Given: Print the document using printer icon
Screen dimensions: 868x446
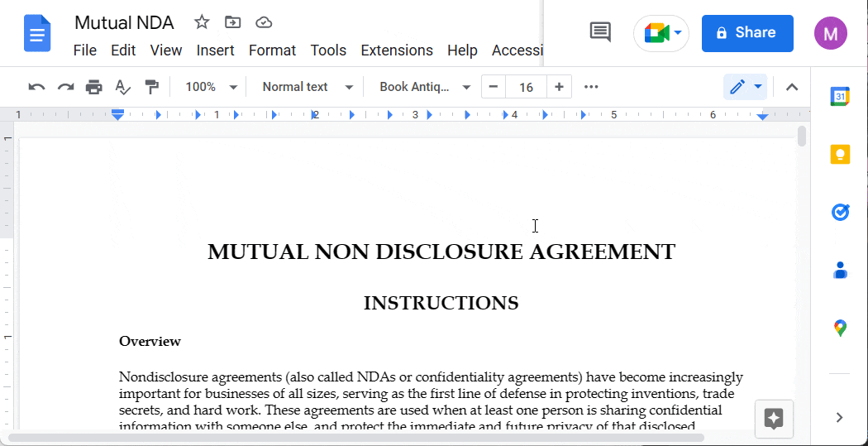Looking at the screenshot, I should point(94,87).
